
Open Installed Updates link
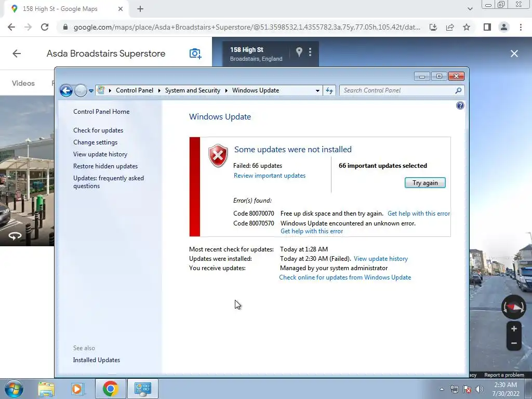96,360
